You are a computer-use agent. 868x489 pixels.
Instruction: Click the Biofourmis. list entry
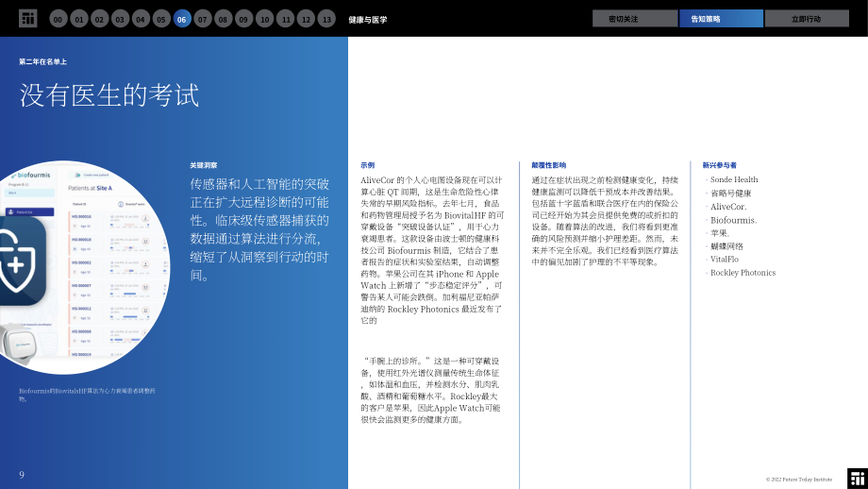click(x=733, y=220)
